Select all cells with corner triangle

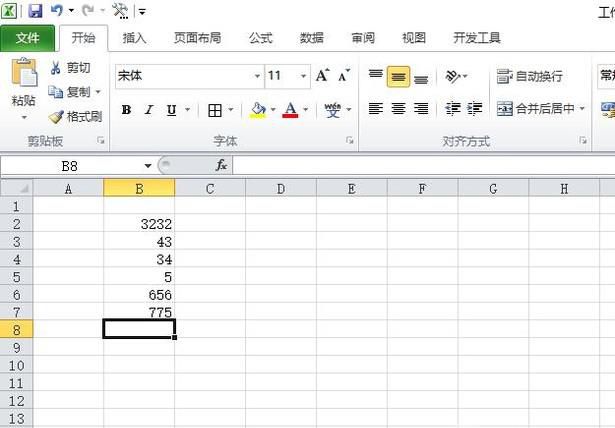tap(16, 188)
